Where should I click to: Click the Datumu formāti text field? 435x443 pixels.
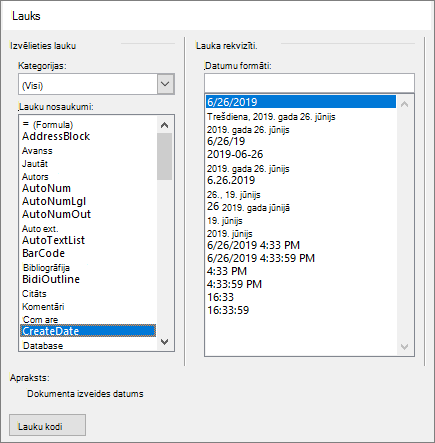click(x=309, y=83)
